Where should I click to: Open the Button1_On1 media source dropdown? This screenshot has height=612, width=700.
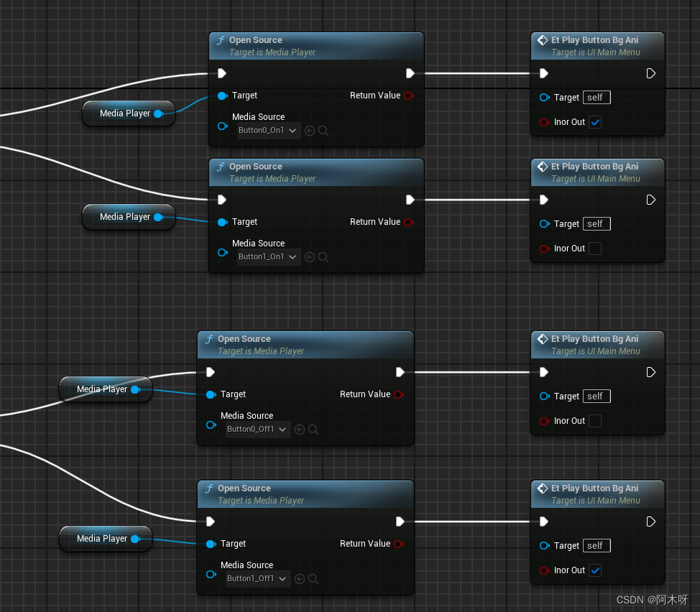pos(267,256)
